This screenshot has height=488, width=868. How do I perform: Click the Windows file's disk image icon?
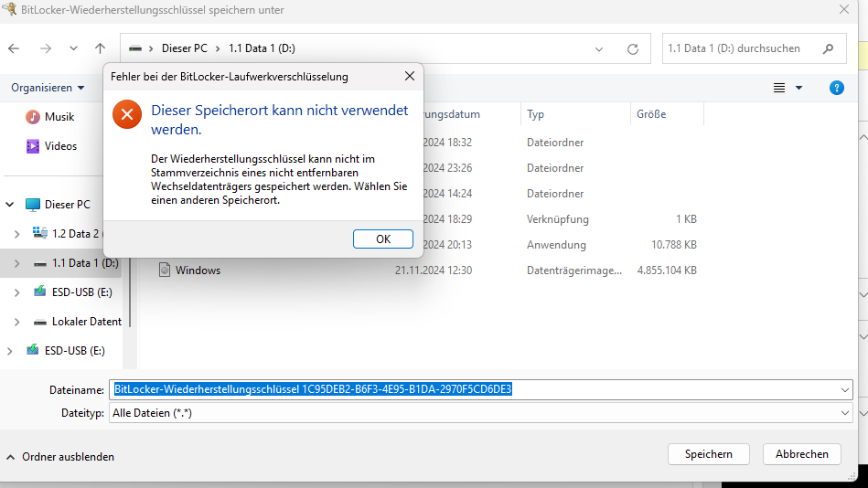pos(165,270)
